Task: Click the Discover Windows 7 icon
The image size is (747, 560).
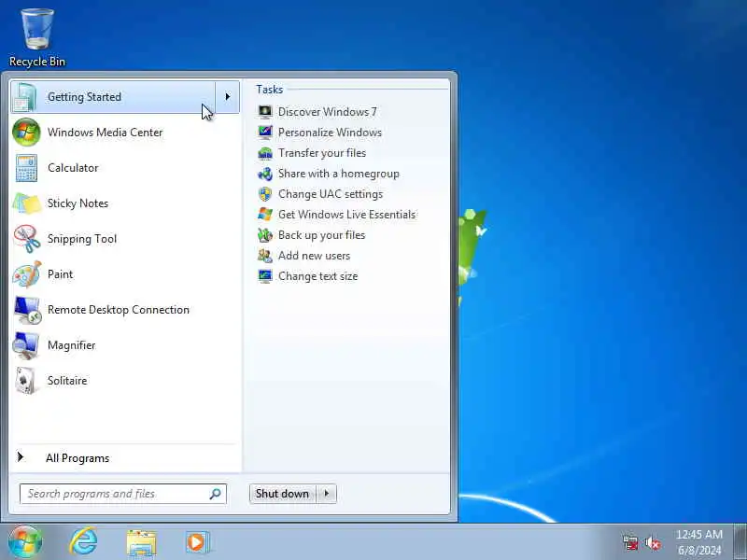Action: 265,112
